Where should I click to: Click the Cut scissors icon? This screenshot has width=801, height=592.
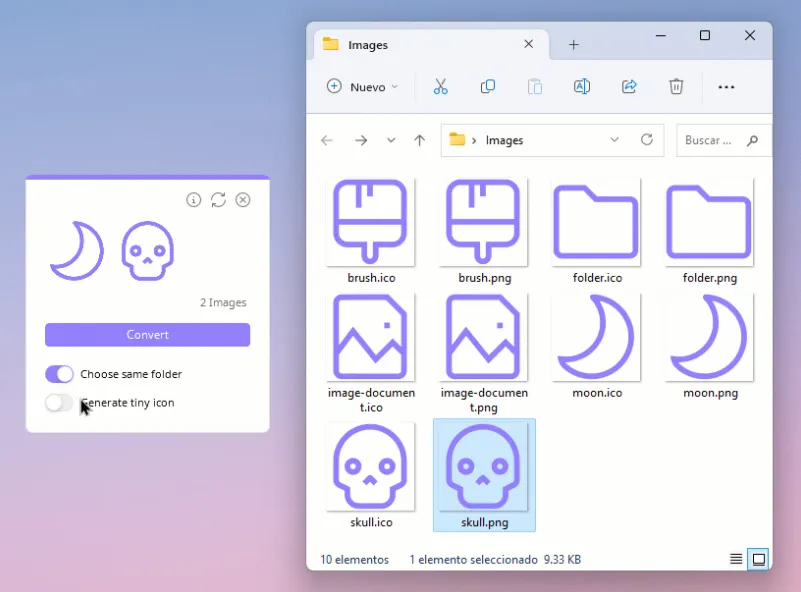[440, 87]
